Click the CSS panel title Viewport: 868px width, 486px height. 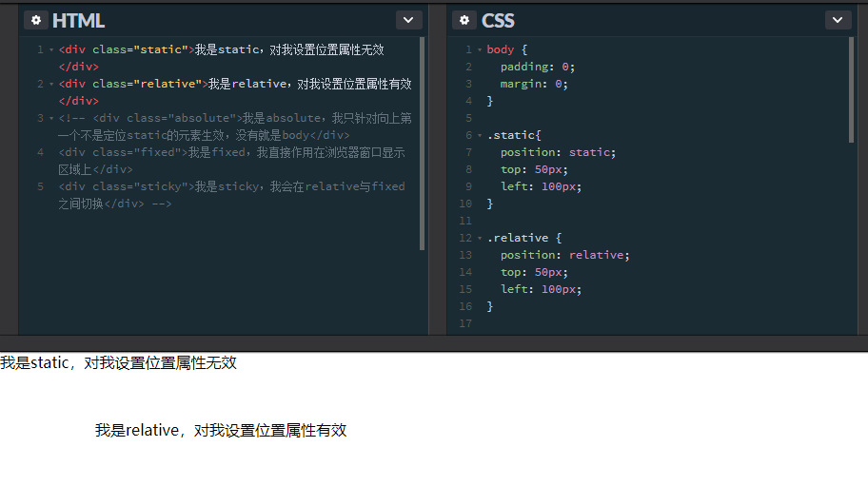(x=498, y=21)
